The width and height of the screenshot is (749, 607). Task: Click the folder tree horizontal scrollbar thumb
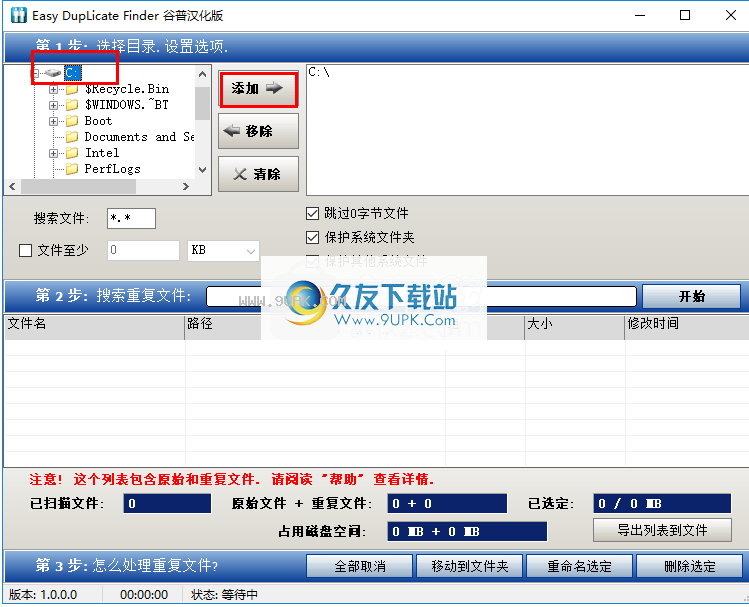coord(78,186)
